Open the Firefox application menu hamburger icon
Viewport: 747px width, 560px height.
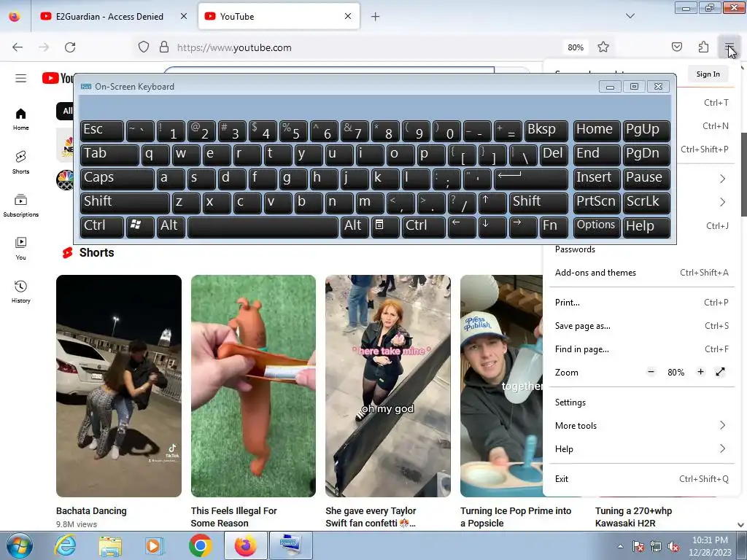click(729, 47)
